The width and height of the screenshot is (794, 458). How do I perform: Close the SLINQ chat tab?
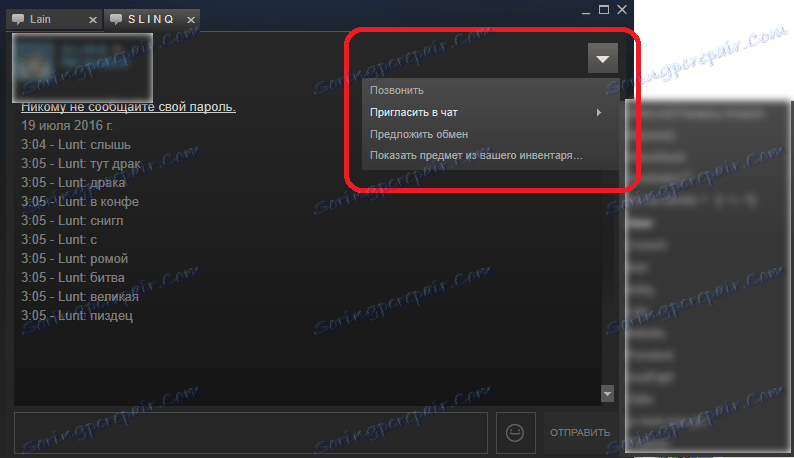191,20
